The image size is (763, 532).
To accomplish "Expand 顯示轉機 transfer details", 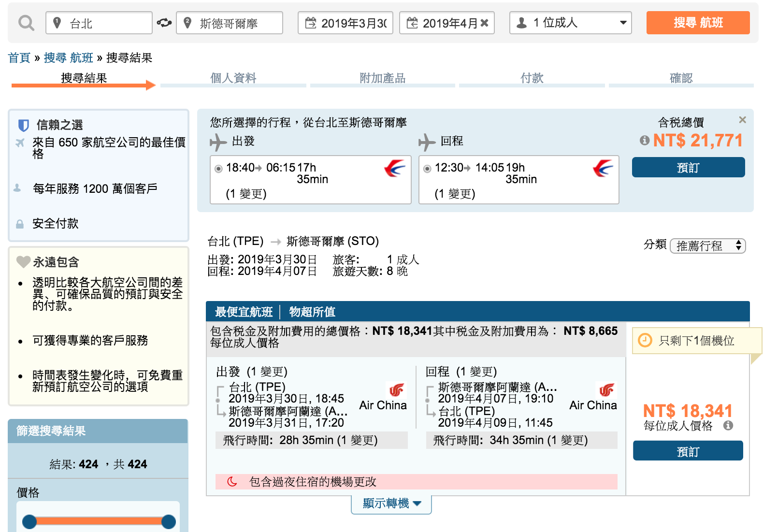I will 391,503.
